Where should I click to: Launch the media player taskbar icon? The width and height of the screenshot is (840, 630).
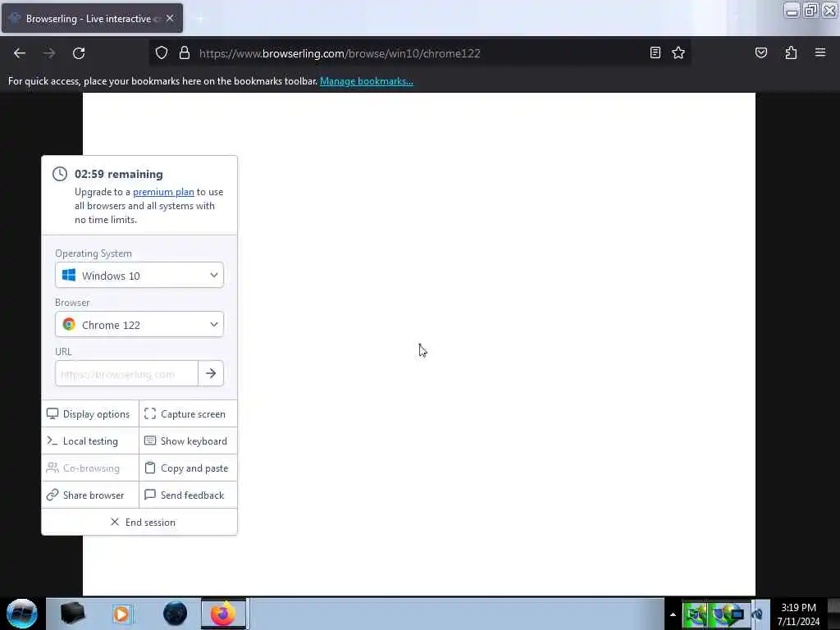click(x=121, y=614)
